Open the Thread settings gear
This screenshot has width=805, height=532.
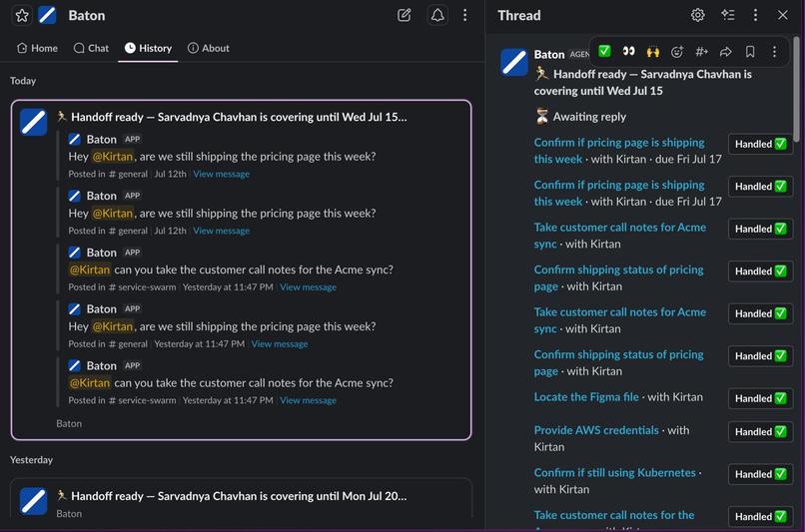tap(697, 15)
